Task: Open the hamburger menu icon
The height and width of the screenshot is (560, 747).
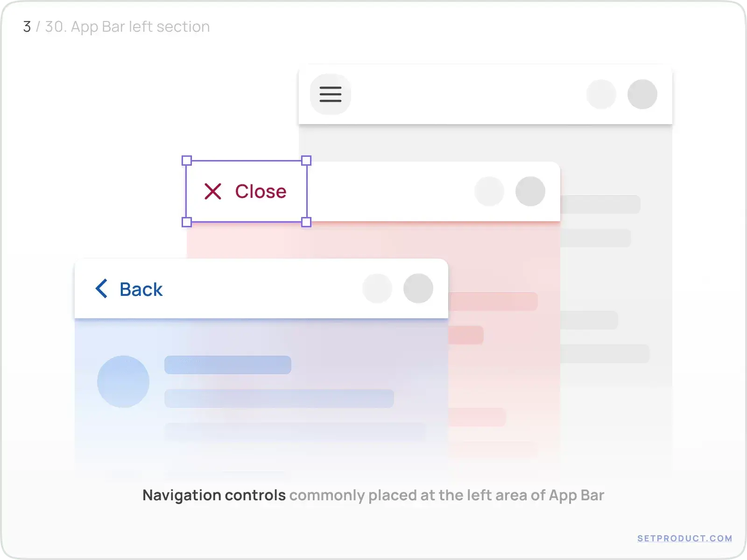Action: (x=331, y=94)
